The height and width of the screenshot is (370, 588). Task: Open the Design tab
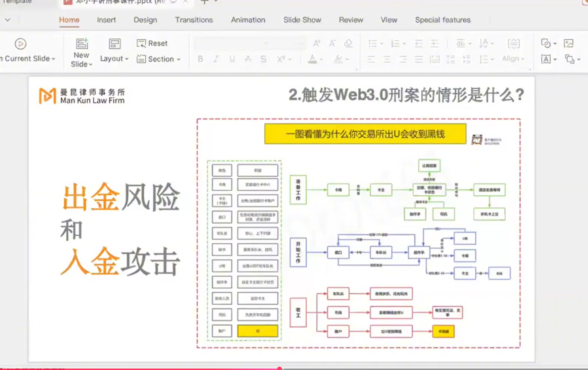tap(145, 20)
